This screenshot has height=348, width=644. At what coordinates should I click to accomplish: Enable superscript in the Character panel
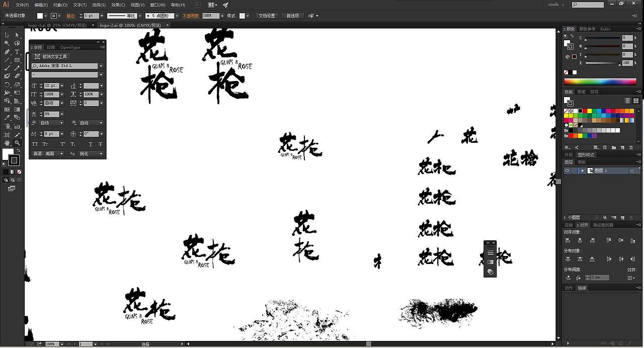click(62, 144)
